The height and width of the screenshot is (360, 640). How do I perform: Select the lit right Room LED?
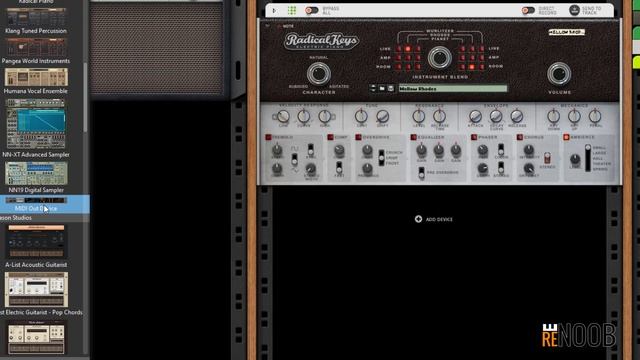click(x=471, y=67)
